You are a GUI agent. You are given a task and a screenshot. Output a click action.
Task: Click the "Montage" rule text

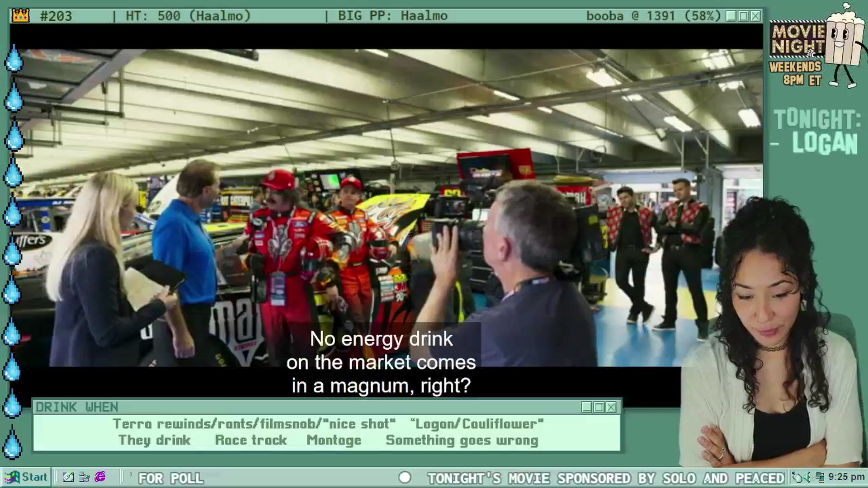point(334,440)
